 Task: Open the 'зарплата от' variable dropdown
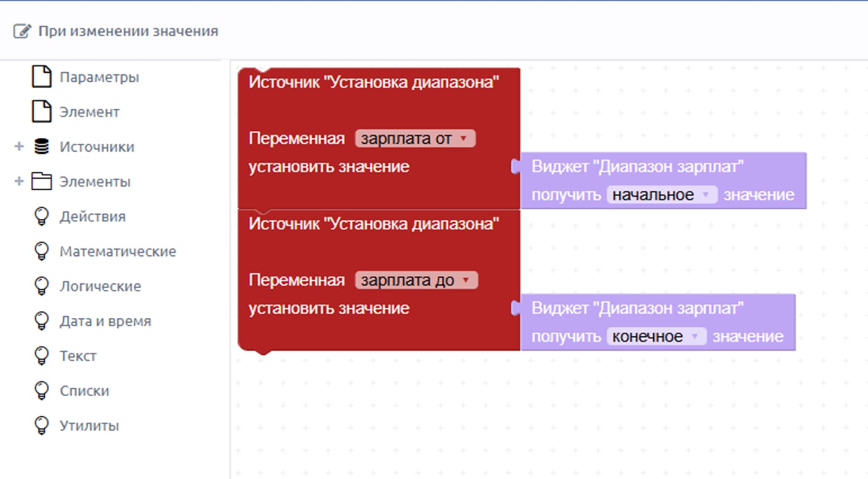click(x=415, y=138)
